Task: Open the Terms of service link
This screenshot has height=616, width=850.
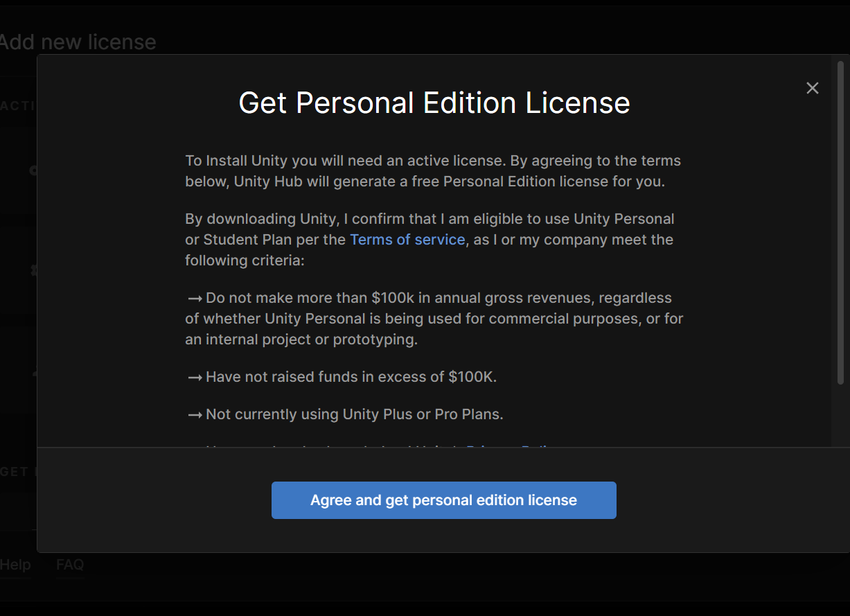Action: [x=407, y=240]
